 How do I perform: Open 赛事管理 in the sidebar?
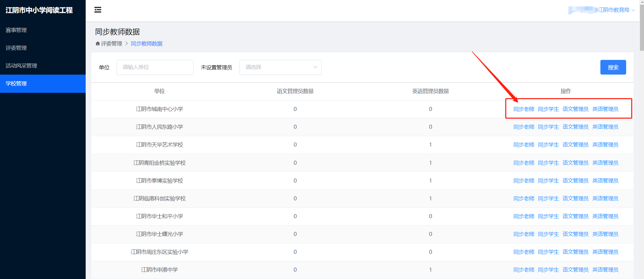click(x=16, y=30)
